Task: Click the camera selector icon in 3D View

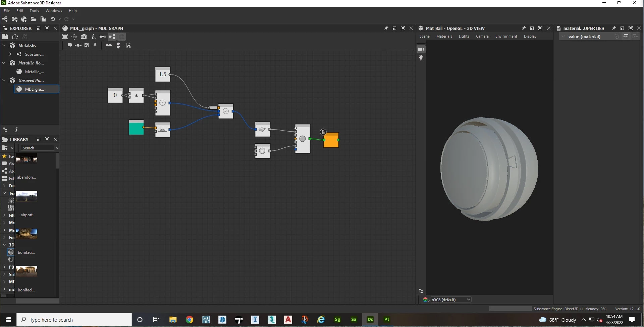Action: tap(421, 49)
